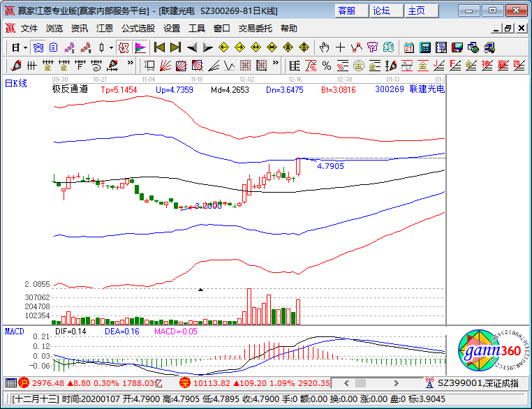This screenshot has width=532, height=409.
Task: Open the 公式选股 menu
Action: (138, 29)
